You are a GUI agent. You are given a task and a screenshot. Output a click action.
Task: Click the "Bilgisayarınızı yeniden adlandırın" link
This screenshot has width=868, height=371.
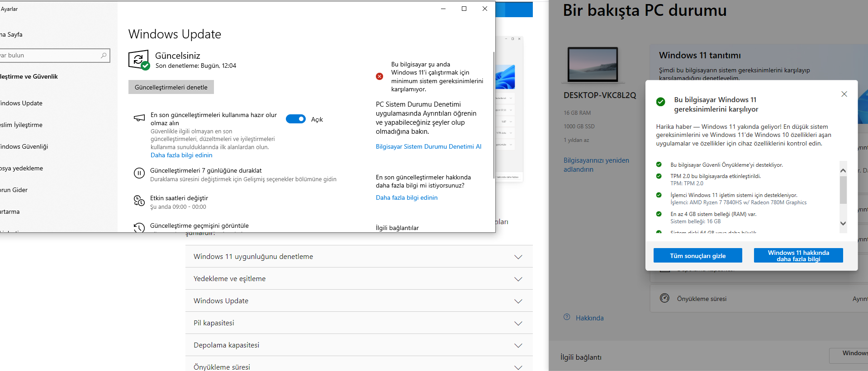tap(596, 164)
